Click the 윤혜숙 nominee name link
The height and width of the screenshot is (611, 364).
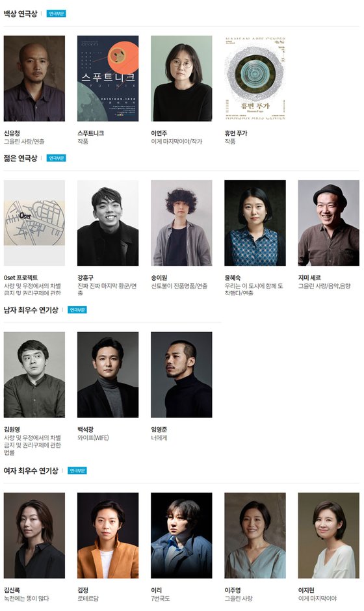tap(233, 278)
